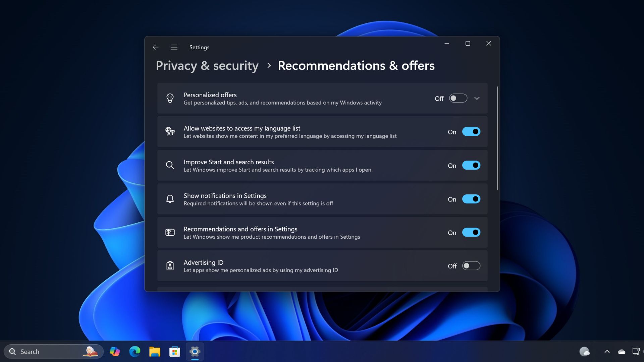Screen dimensions: 644x362
Task: Click the language globe icon
Action: [x=170, y=131]
